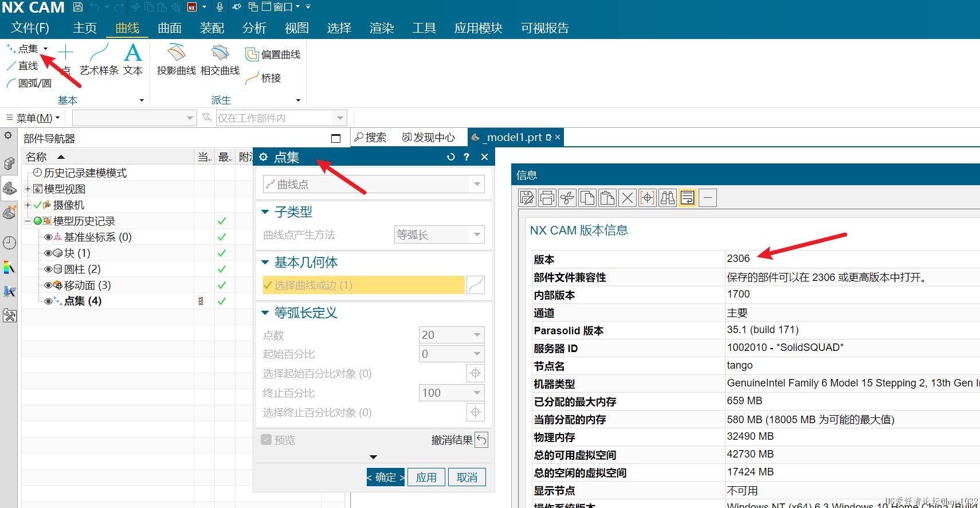Click the Offset Curve (偏置曲线) tool

pyautogui.click(x=273, y=54)
